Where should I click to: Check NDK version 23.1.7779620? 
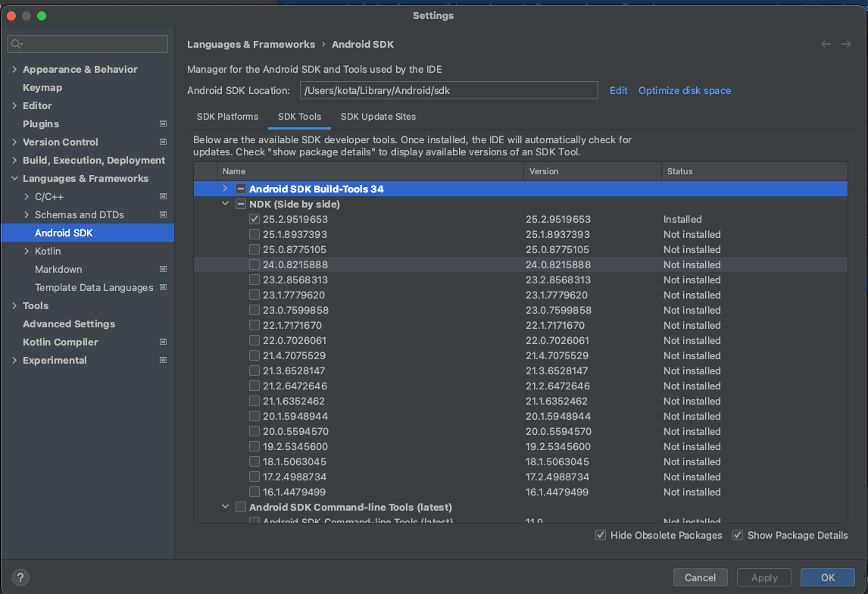(x=254, y=295)
